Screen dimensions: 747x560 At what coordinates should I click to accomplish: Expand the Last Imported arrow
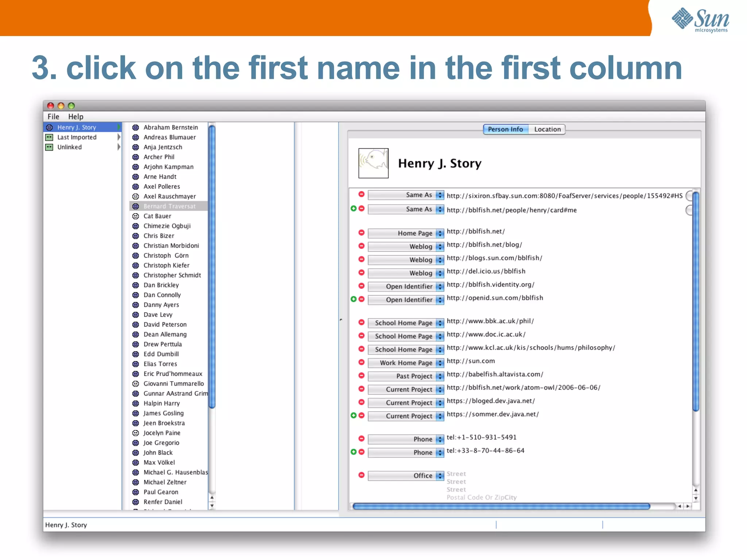[119, 137]
